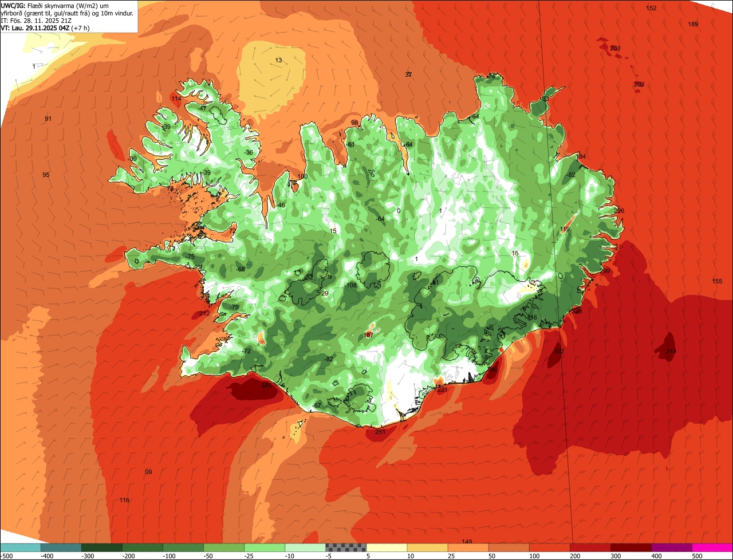Select the light teal -500 legend swatch
This screenshot has height=560, width=733.
[21, 547]
